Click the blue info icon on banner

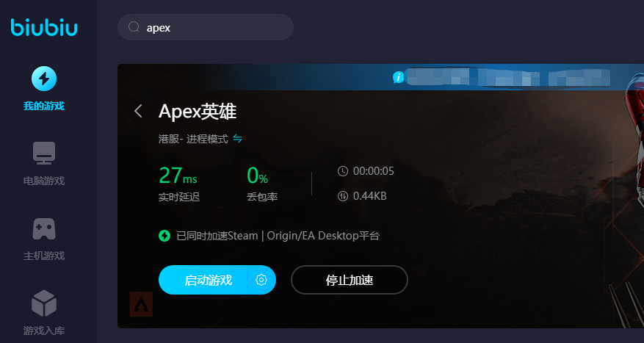(399, 76)
